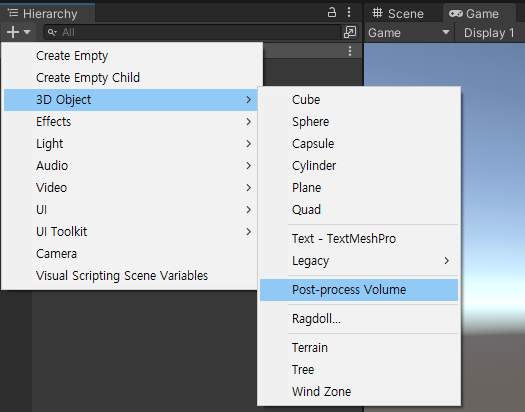The width and height of the screenshot is (525, 412).
Task: Expand the Legacy submenu
Action: [x=359, y=261]
